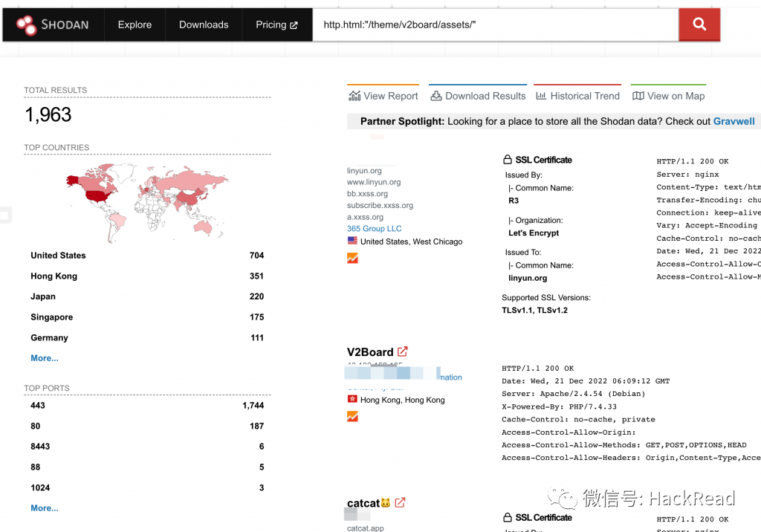The height and width of the screenshot is (532, 761).
Task: Click the Shodan search query field
Action: [496, 25]
